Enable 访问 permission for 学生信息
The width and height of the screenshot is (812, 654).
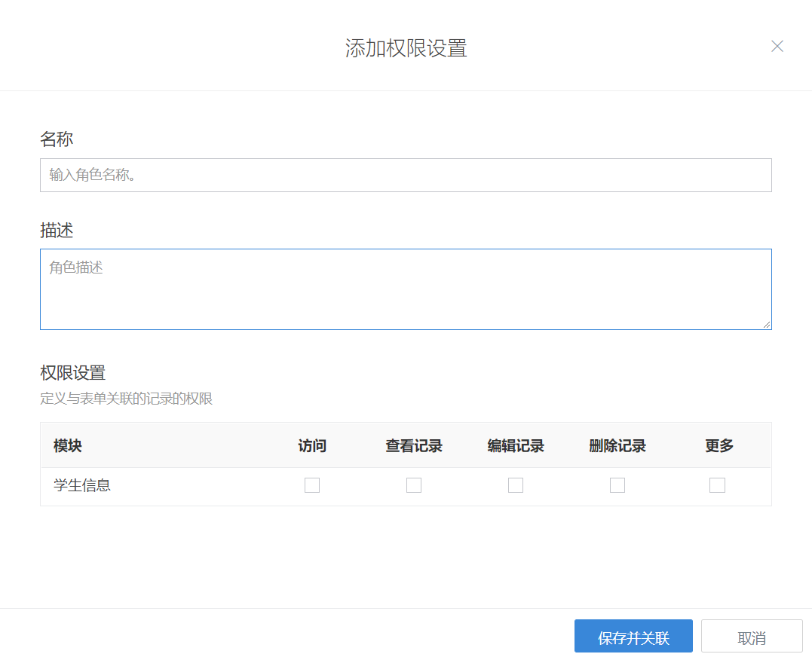(x=312, y=485)
